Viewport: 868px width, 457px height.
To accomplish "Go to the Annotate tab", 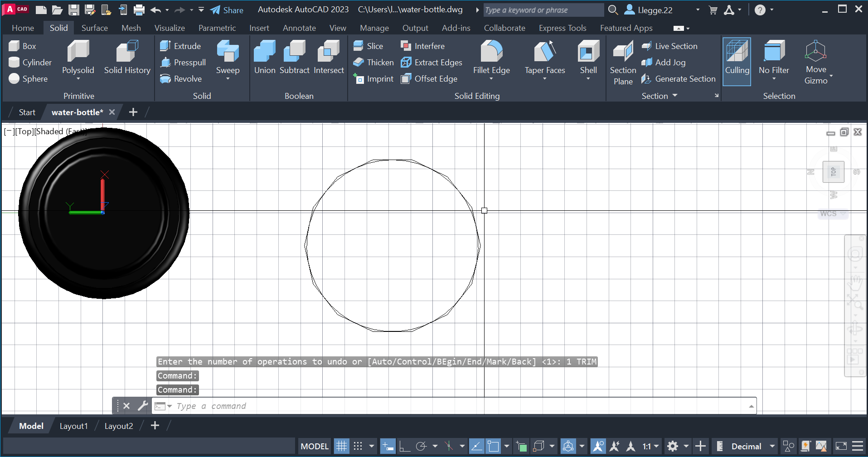I will (299, 28).
